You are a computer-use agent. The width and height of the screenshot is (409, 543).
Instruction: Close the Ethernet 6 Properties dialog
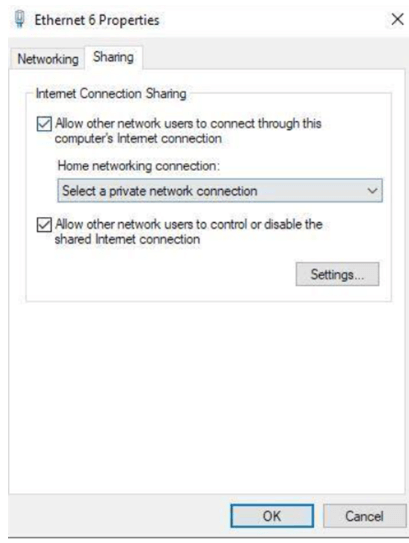[397, 19]
